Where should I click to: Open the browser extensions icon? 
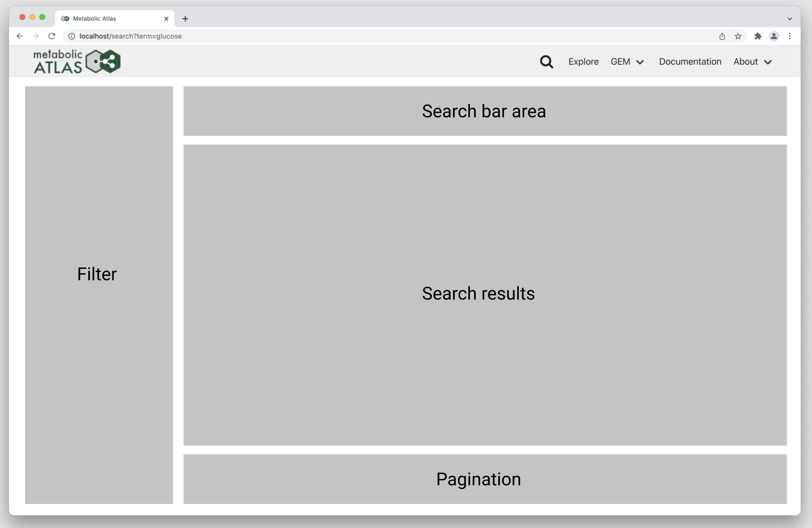click(x=758, y=36)
